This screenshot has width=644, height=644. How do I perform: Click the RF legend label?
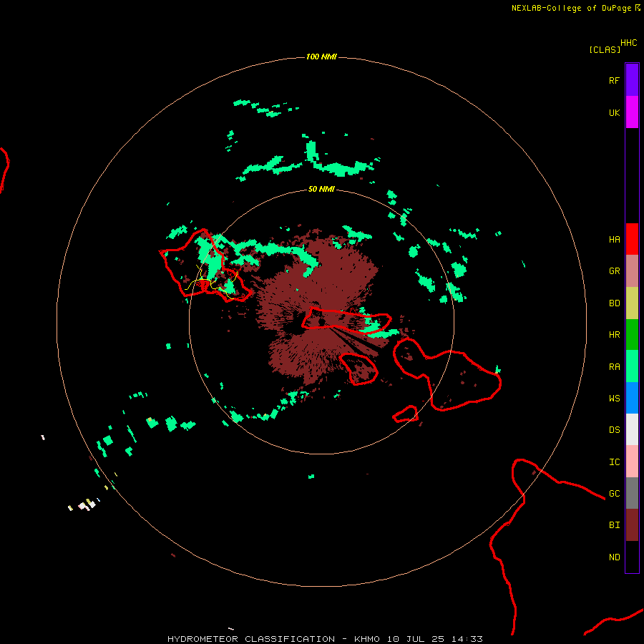[614, 80]
